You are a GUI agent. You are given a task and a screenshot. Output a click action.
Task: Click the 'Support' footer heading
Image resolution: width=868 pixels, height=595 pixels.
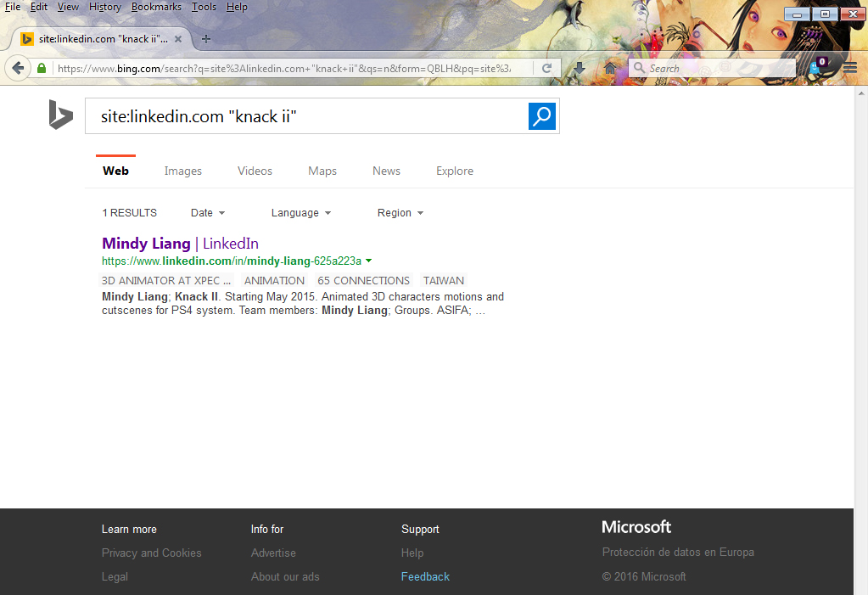click(420, 529)
